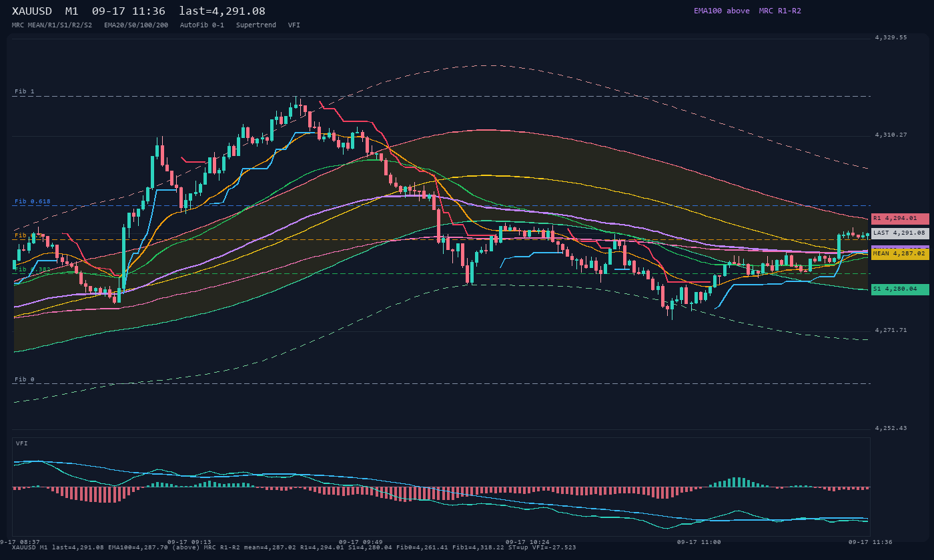This screenshot has width=934, height=560.
Task: Click the MEAN 4,287.02 price tag
Action: click(900, 254)
